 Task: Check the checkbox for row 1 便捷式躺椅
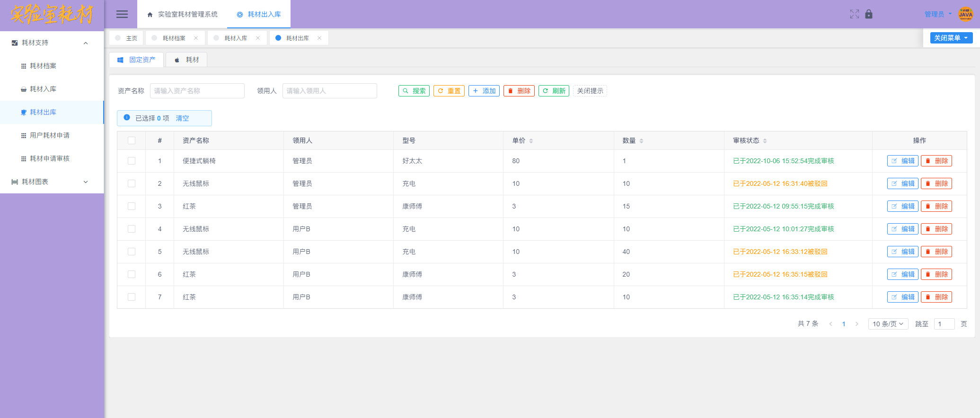[132, 161]
